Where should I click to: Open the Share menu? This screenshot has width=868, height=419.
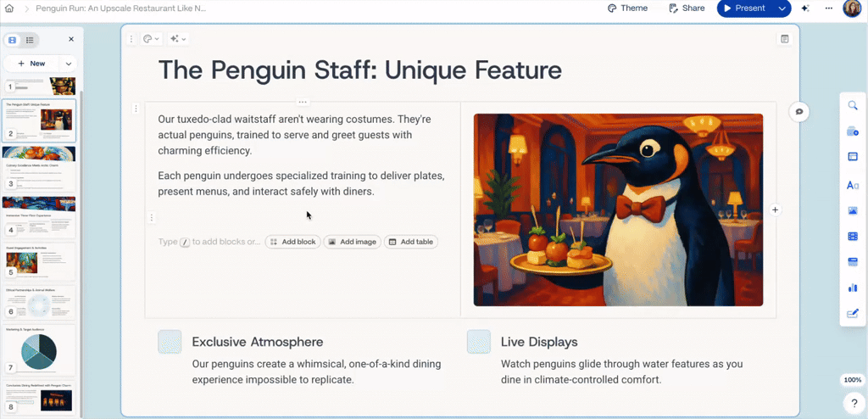click(x=686, y=8)
